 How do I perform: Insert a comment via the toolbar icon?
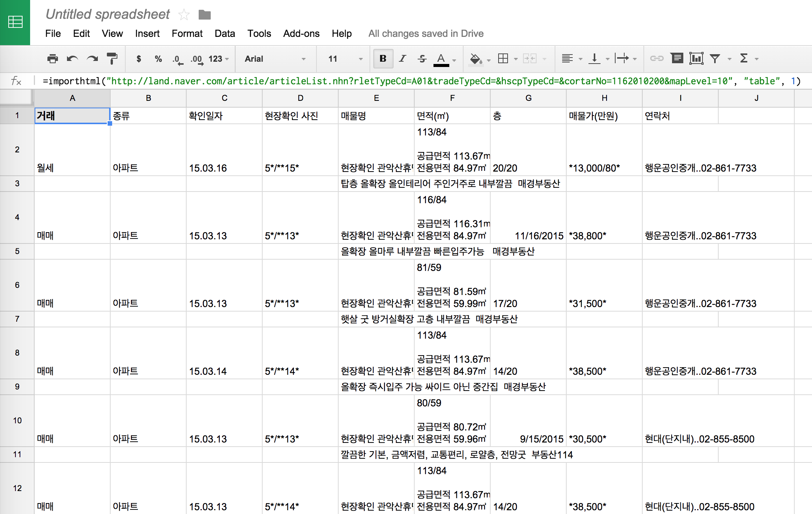(677, 58)
